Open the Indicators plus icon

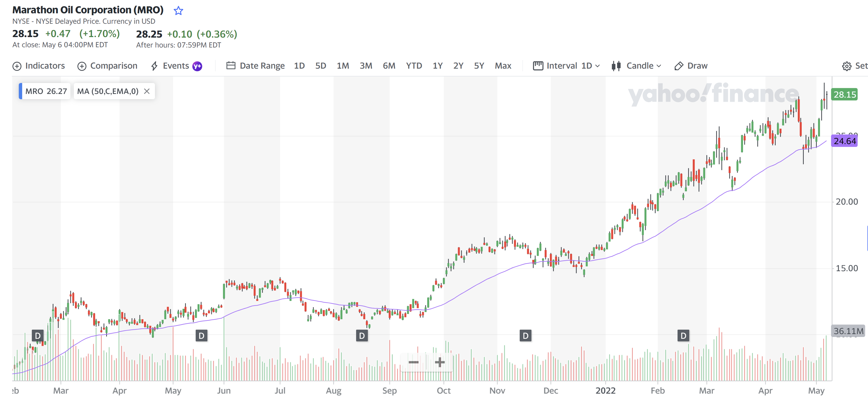coord(17,66)
